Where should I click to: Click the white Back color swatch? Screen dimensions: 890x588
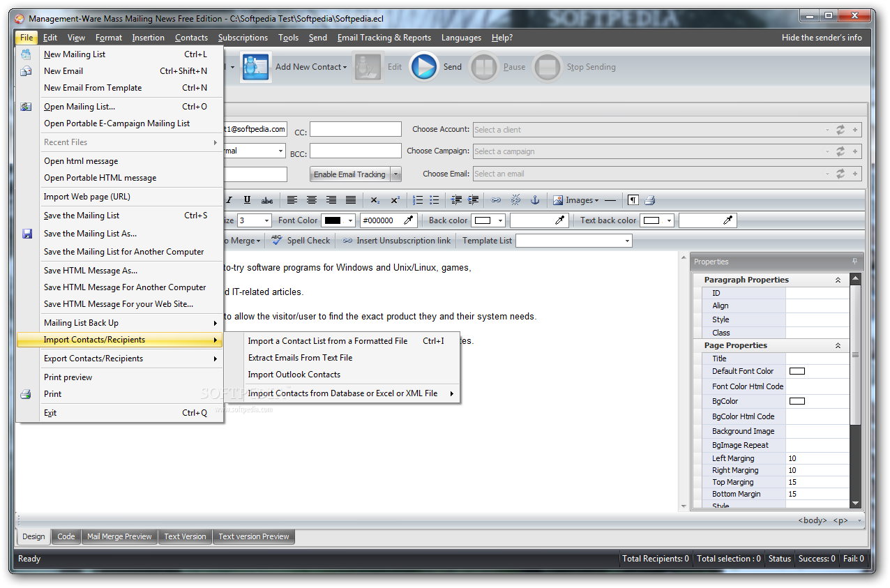(483, 220)
